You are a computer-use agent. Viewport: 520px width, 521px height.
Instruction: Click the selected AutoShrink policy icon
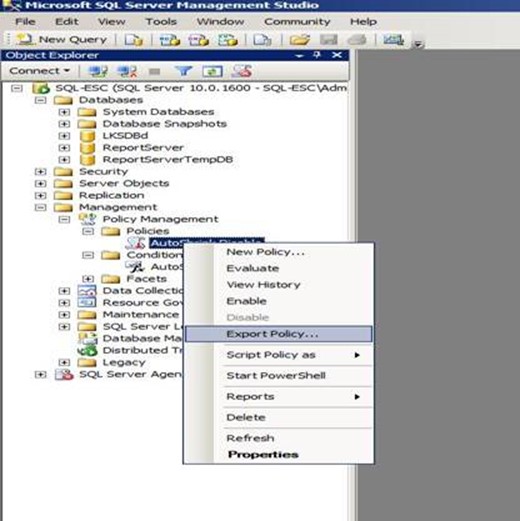tap(135, 243)
